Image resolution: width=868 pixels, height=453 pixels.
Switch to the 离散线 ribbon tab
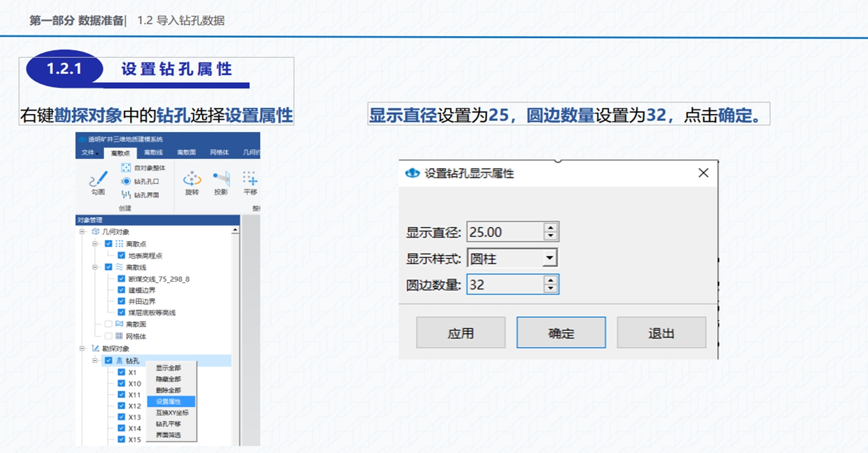coord(153,153)
